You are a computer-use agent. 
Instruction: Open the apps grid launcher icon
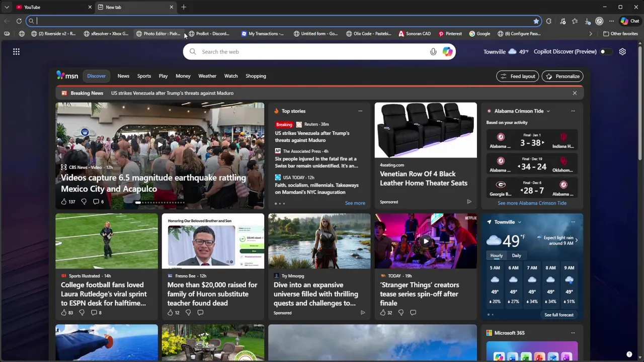16,52
